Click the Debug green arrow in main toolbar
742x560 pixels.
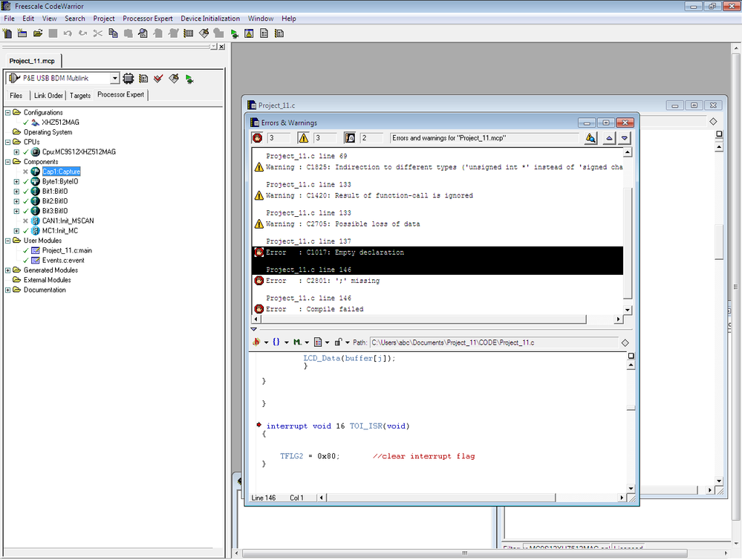pos(234,33)
